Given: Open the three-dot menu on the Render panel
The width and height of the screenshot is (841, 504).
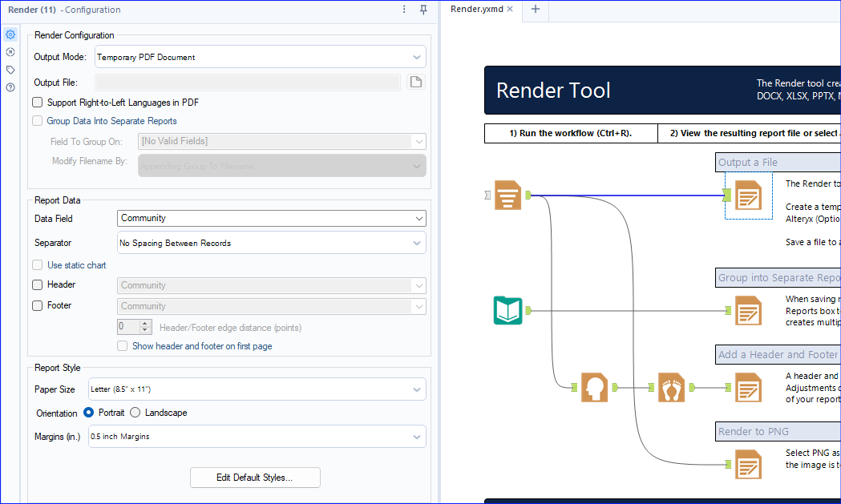Looking at the screenshot, I should coord(403,9).
